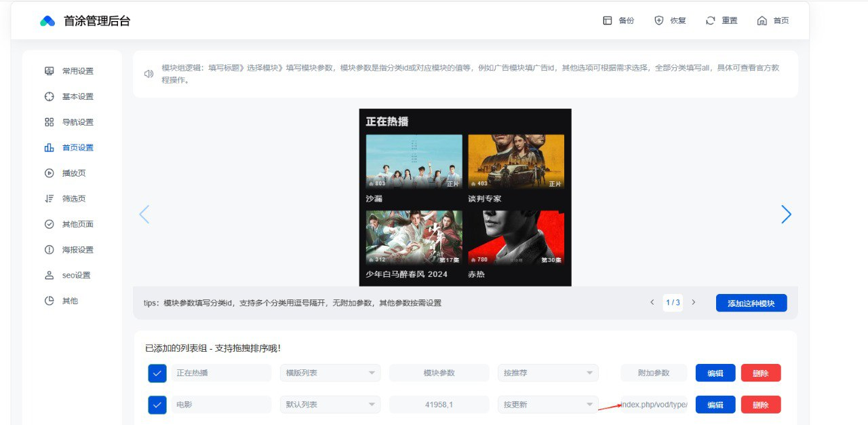Click the 重置 label in header
Screen dimensions: 868x425
point(730,20)
